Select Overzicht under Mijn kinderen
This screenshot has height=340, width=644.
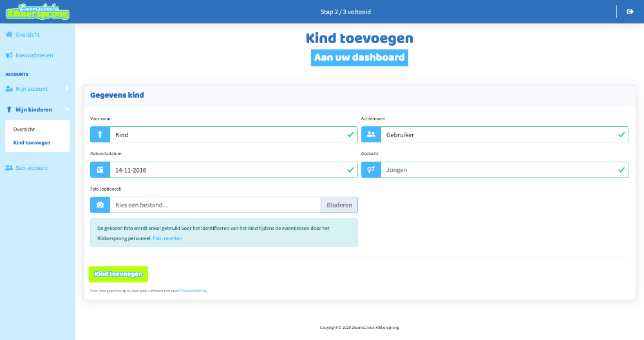point(24,129)
